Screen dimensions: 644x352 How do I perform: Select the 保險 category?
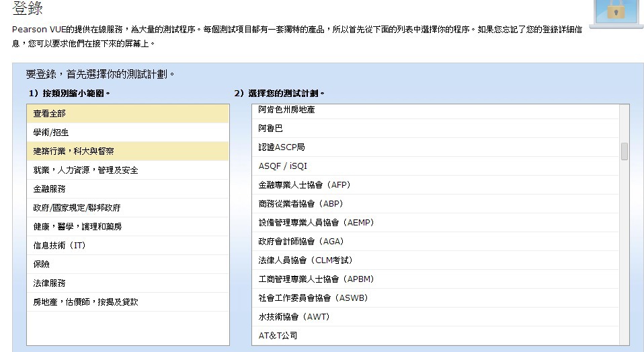pos(128,265)
